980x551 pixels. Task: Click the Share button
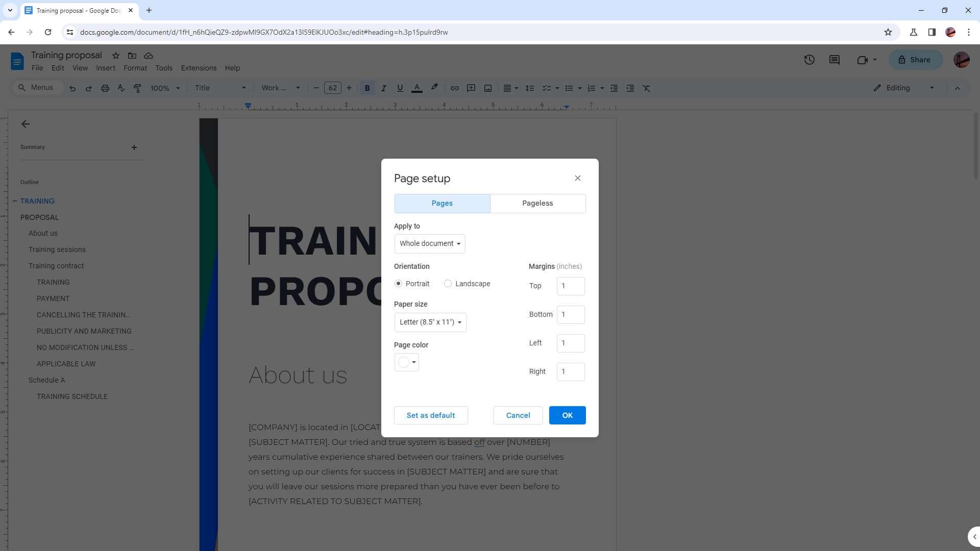click(915, 60)
